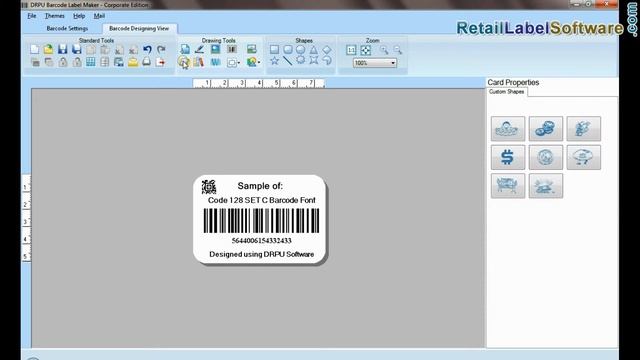
Task: Switch to the Barcode Settings tab
Action: (x=67, y=29)
